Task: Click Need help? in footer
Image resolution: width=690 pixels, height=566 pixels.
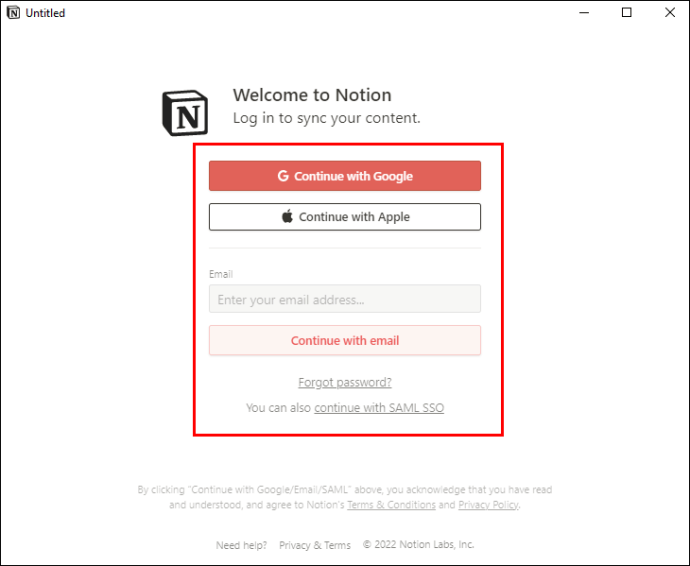Action: tap(241, 545)
